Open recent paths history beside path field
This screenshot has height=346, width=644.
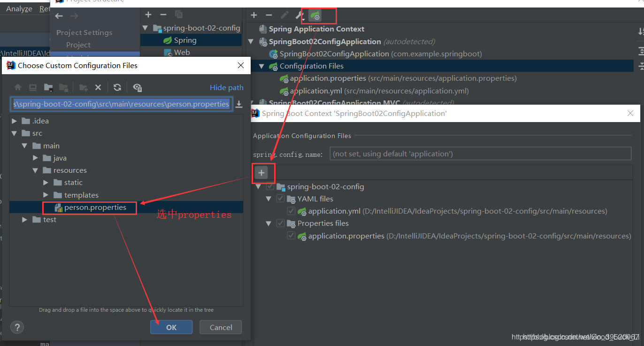pyautogui.click(x=239, y=104)
